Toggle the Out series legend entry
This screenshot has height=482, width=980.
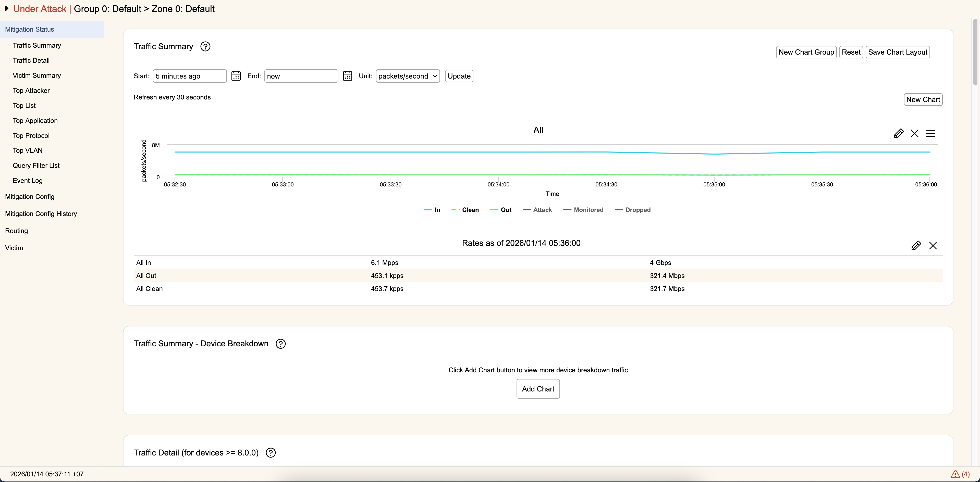pos(501,210)
